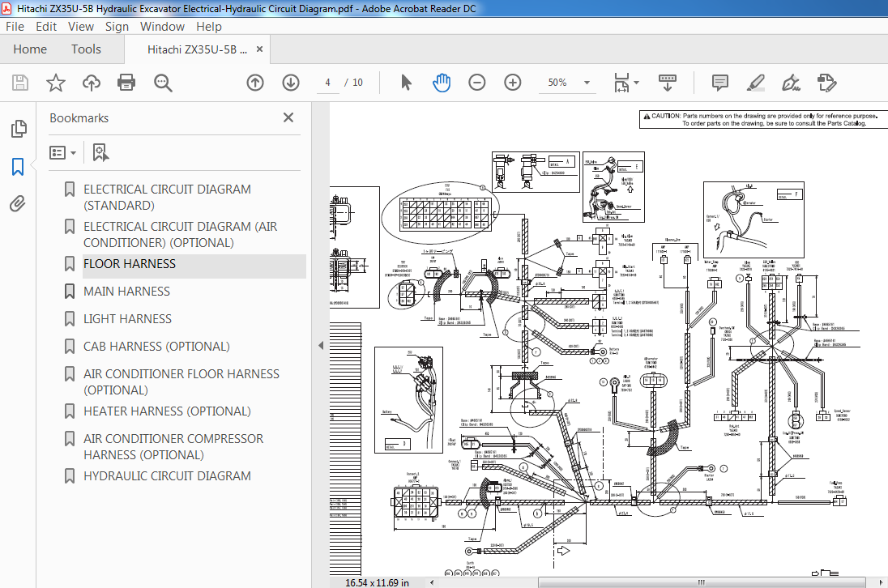Add document to starred favorites
Image resolution: width=888 pixels, height=588 pixels.
tap(55, 83)
